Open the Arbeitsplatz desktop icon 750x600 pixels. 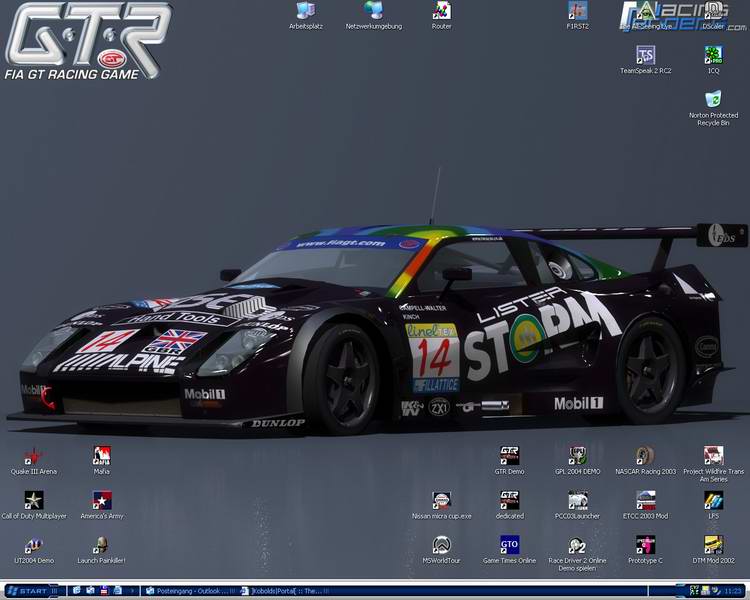pyautogui.click(x=306, y=16)
